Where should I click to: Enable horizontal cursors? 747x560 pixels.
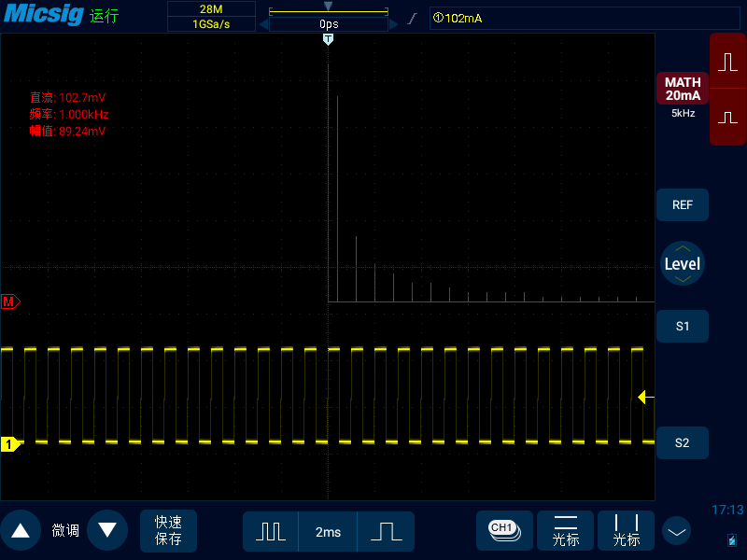(x=566, y=530)
